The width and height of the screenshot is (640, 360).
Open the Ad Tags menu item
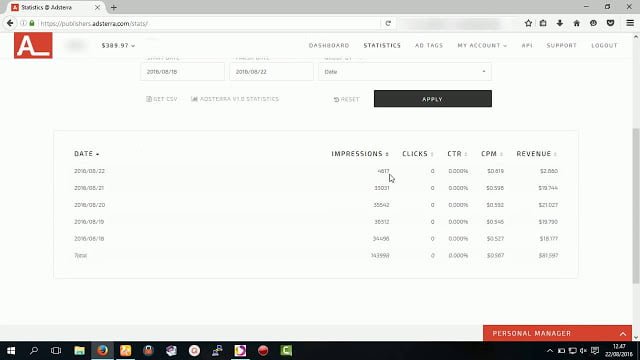429,45
